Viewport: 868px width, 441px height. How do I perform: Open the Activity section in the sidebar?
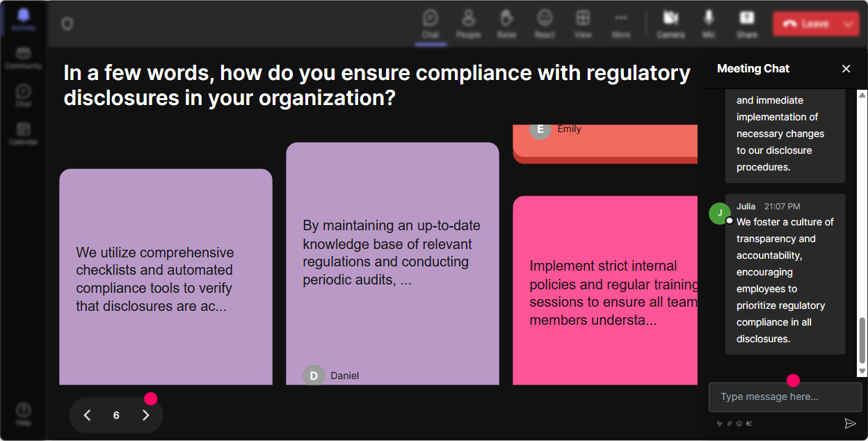(23, 19)
